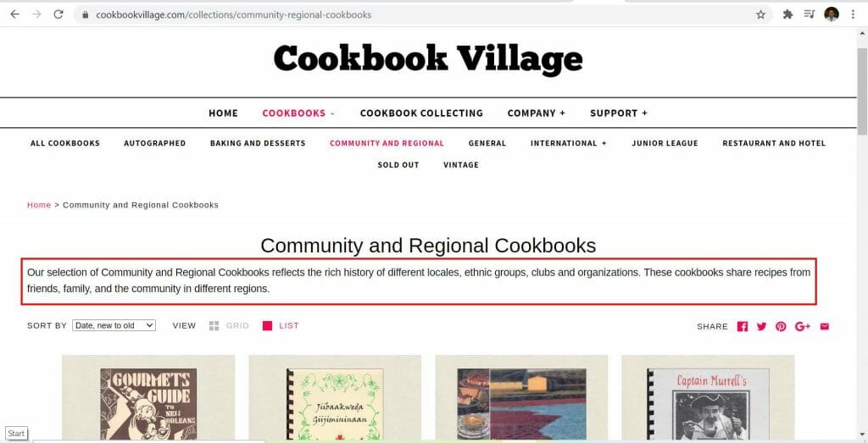The image size is (868, 443).
Task: Open Sort By dropdown
Action: (114, 326)
